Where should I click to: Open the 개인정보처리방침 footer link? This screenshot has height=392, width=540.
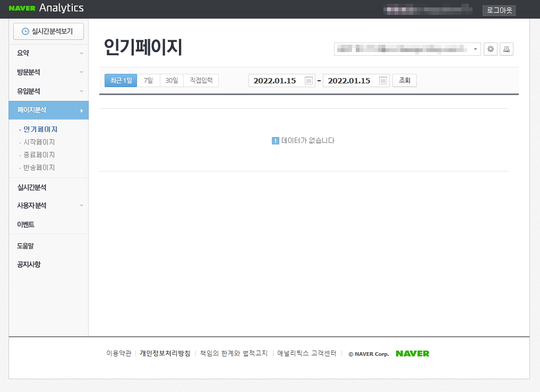coord(165,353)
